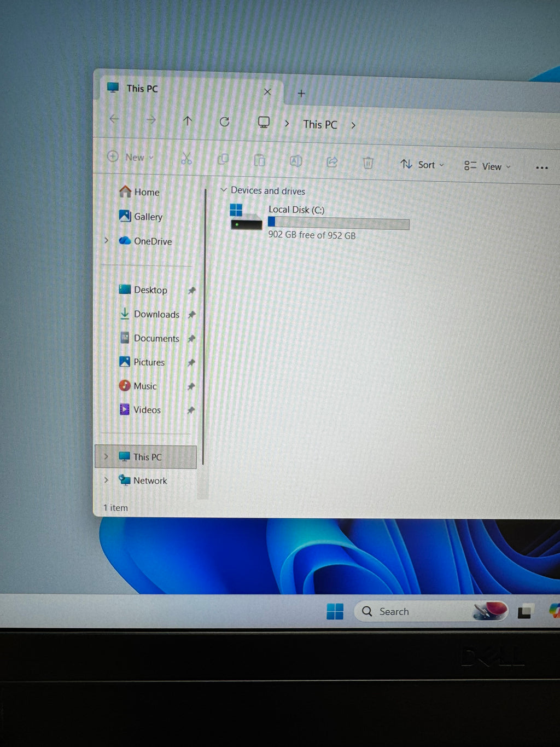Screen dimensions: 560x747
Task: Open the Windows Start menu
Action: (x=335, y=611)
